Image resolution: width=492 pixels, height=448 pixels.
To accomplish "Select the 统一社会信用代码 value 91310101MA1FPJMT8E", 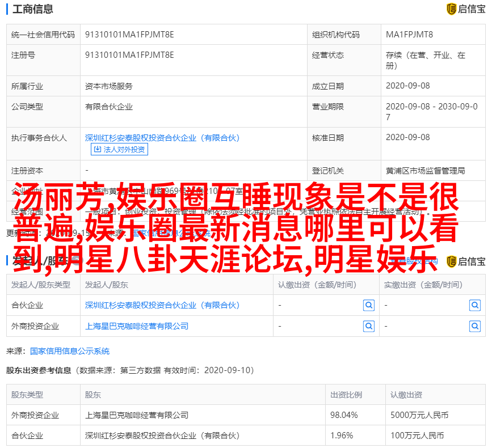I will click(129, 35).
